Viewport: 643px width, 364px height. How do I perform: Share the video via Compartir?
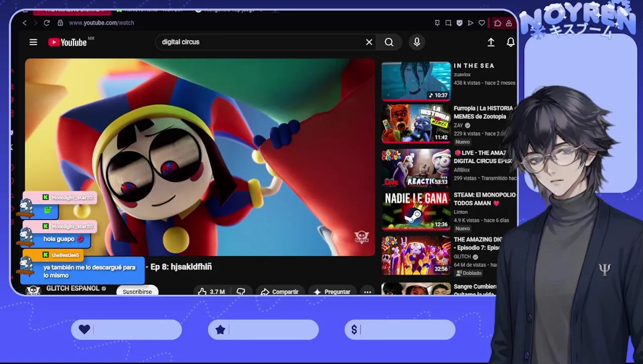[x=280, y=292]
